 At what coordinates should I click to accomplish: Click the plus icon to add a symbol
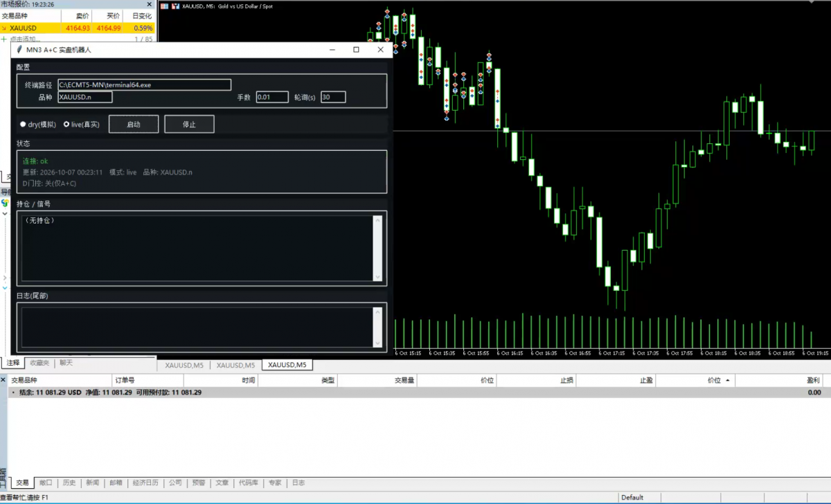pos(4,39)
